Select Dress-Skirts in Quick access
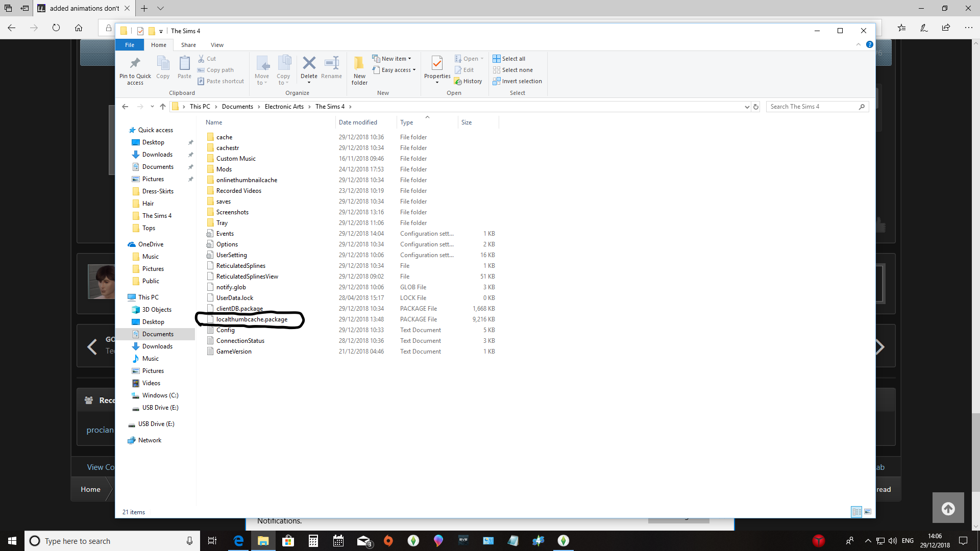 pos(158,191)
